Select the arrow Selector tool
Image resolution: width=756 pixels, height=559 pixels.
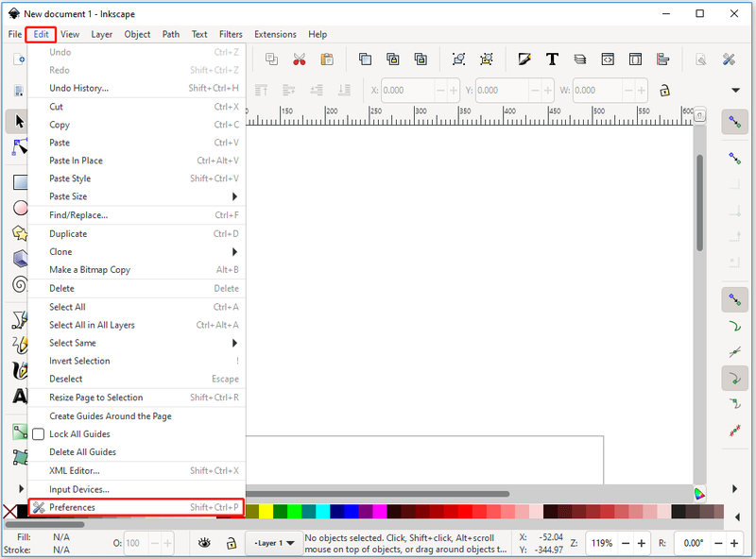pos(18,121)
